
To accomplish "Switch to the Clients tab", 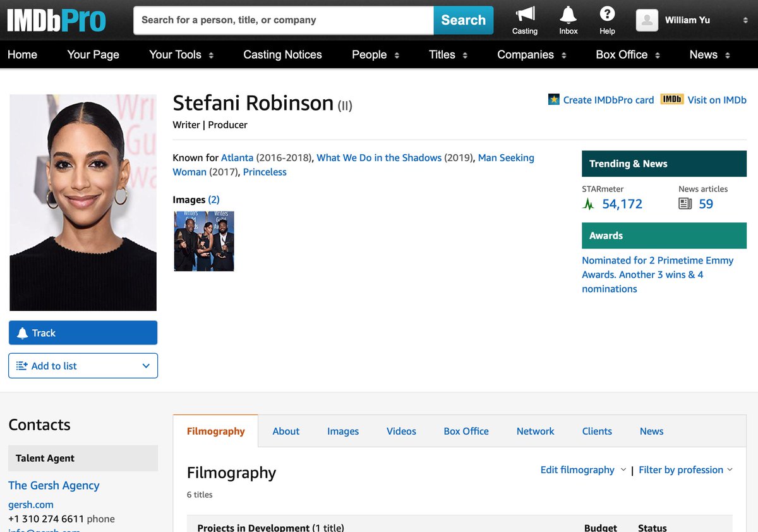I will (x=597, y=431).
